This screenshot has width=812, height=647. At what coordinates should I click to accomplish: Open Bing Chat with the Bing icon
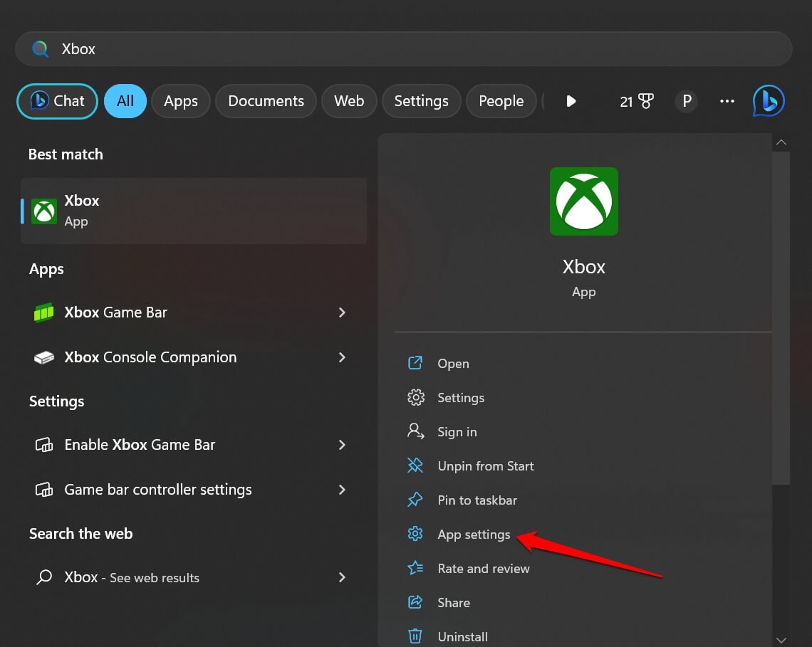pyautogui.click(x=767, y=100)
